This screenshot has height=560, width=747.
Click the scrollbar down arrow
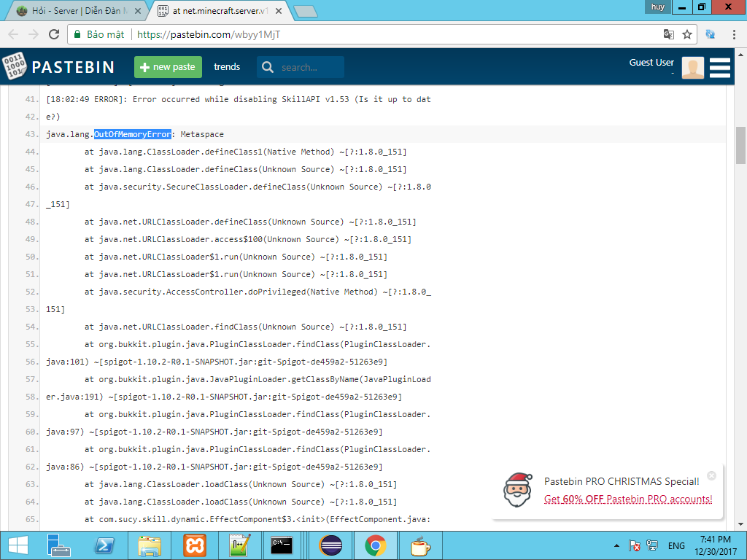pyautogui.click(x=741, y=525)
